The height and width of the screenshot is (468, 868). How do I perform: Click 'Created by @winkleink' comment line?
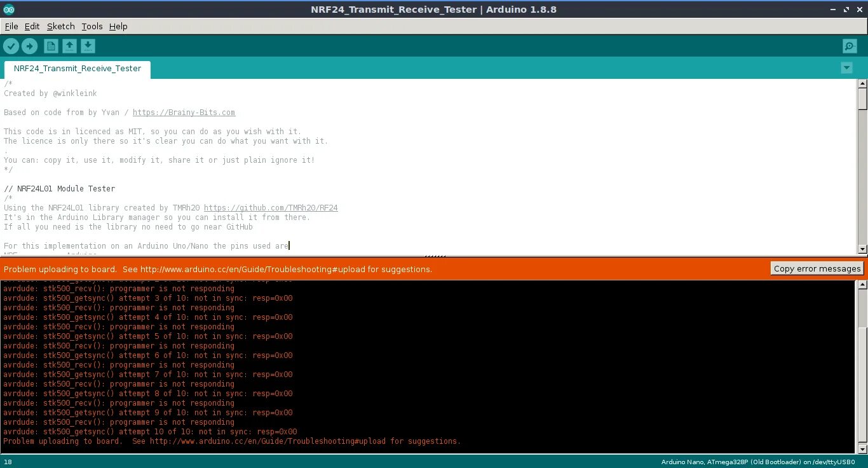pos(50,93)
